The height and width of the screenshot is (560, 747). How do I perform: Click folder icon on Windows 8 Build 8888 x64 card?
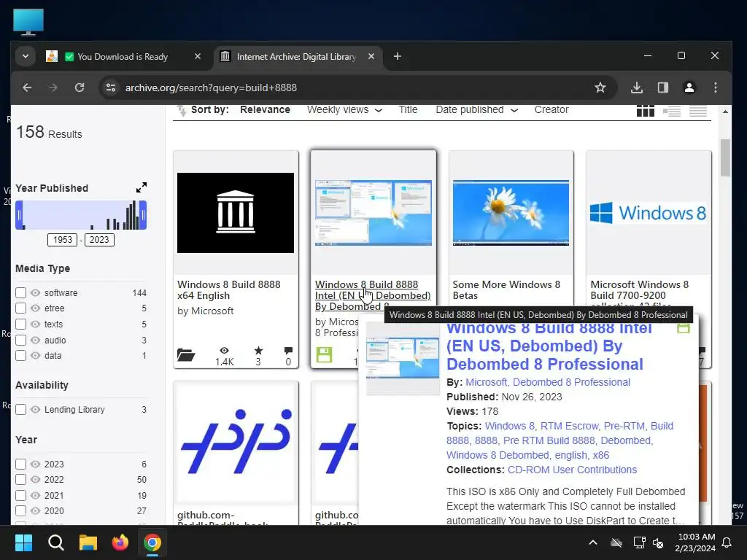[x=186, y=355]
